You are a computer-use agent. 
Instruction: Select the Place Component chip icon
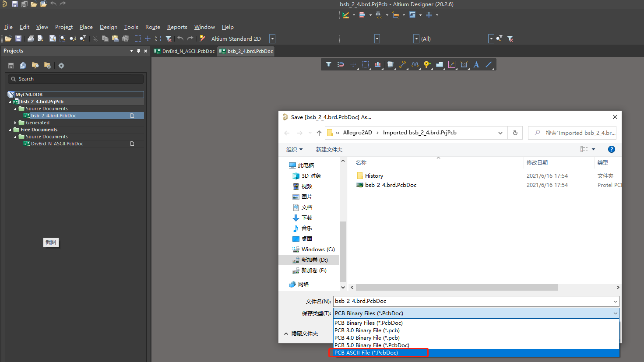pos(390,64)
